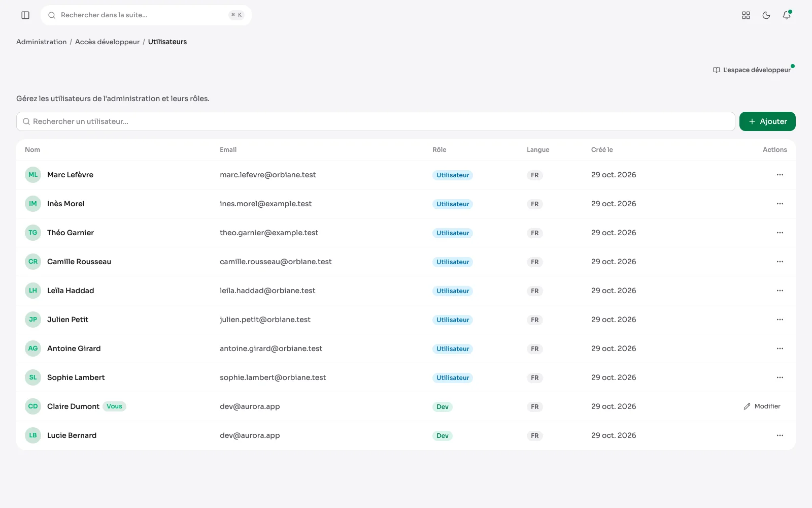This screenshot has height=508, width=812.
Task: Open actions menu for Leïla Haddad
Action: (780, 291)
